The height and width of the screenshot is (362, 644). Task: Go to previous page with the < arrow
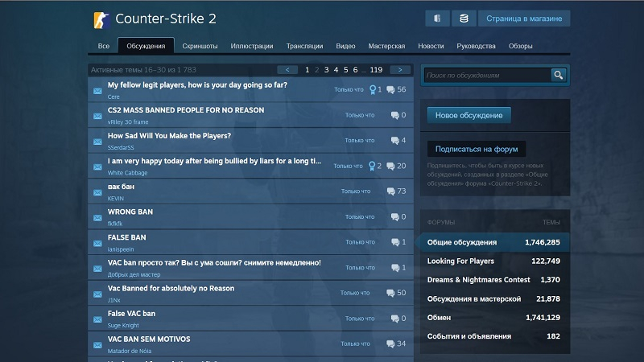tap(287, 70)
